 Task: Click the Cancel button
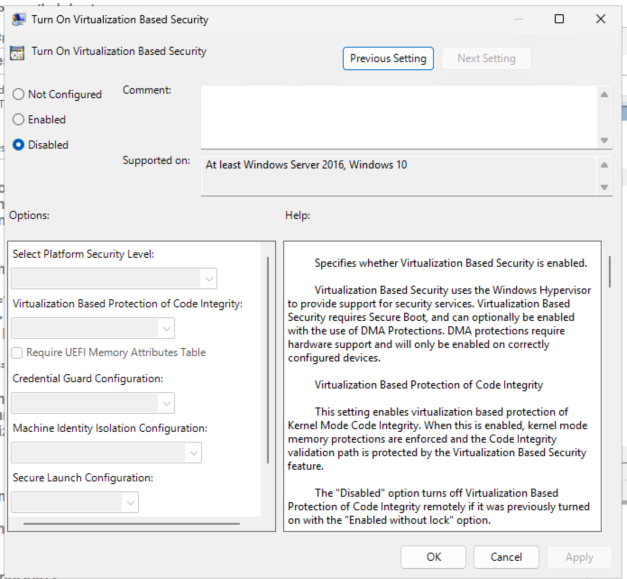[x=506, y=557]
